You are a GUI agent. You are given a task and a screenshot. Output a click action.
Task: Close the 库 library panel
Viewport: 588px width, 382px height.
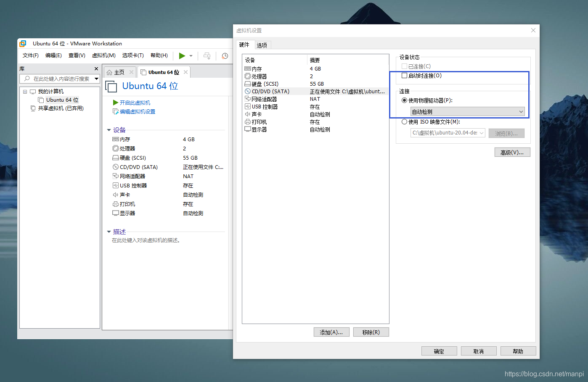[96, 69]
